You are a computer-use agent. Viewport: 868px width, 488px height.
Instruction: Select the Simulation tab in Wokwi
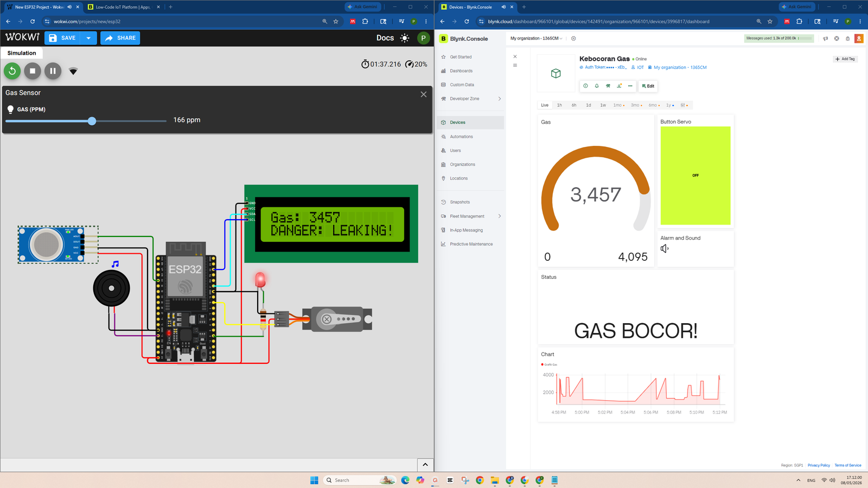pyautogui.click(x=22, y=53)
